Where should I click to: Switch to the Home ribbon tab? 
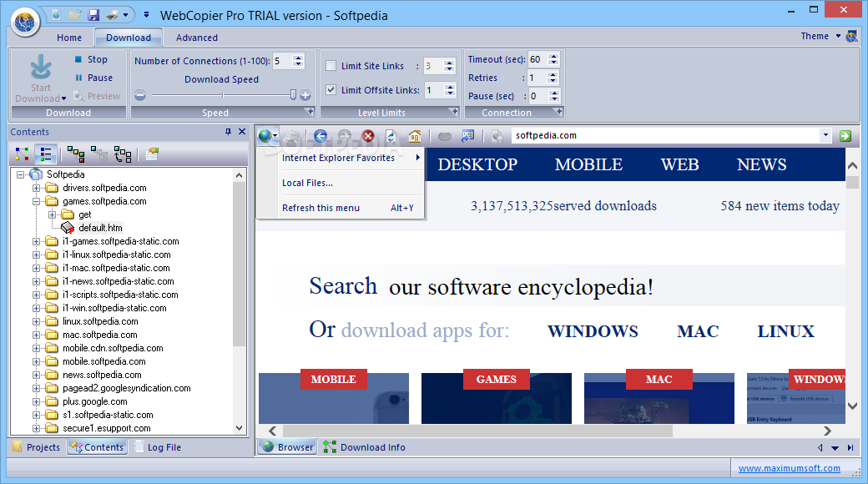69,38
